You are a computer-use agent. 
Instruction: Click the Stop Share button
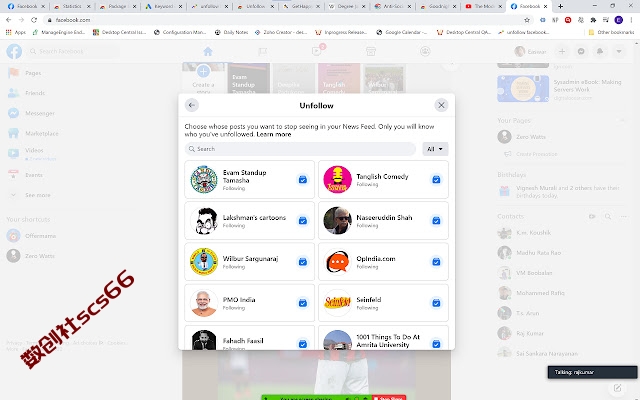tap(389, 398)
